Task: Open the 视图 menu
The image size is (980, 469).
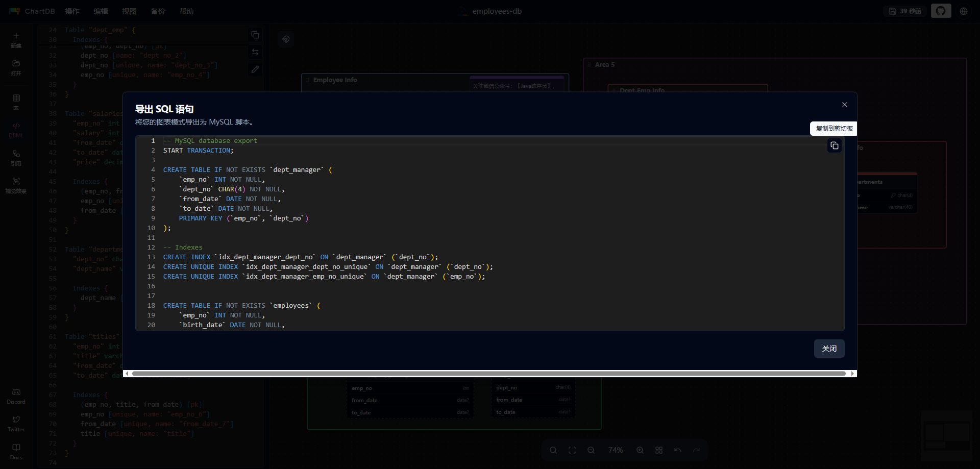Action: [129, 11]
